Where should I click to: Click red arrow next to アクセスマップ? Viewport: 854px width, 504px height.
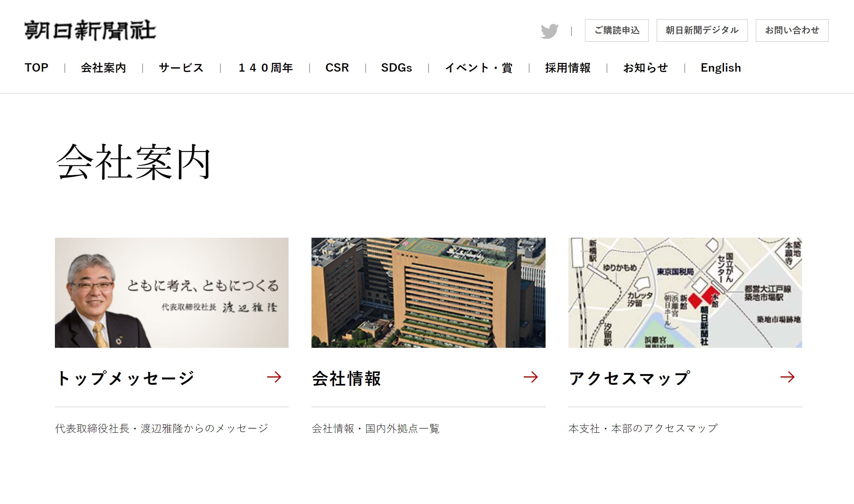[787, 377]
